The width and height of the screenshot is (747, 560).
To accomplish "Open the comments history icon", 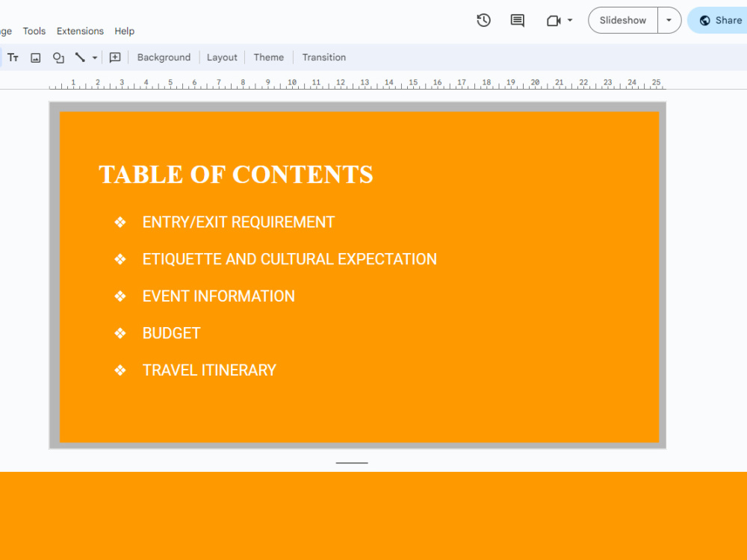I will [518, 20].
